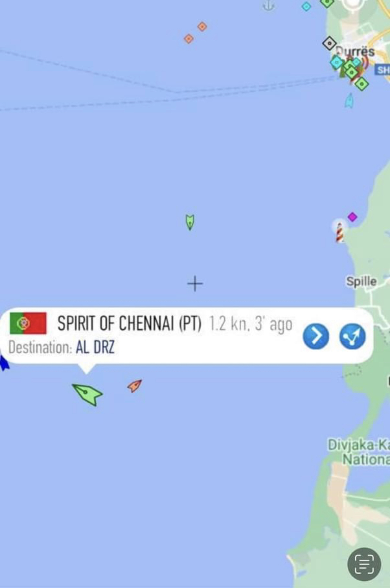Image resolution: width=390 pixels, height=588 pixels.
Task: Open the AL DRZ destination link
Action: pos(95,347)
